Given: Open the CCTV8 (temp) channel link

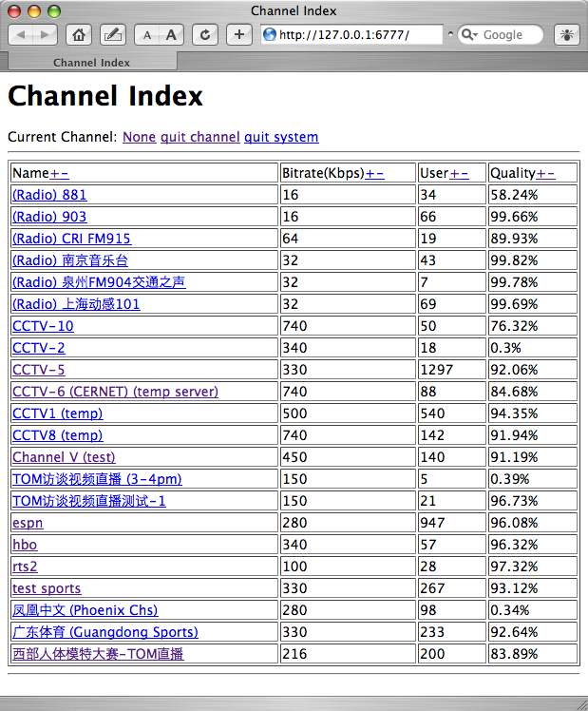Looking at the screenshot, I should tap(58, 435).
